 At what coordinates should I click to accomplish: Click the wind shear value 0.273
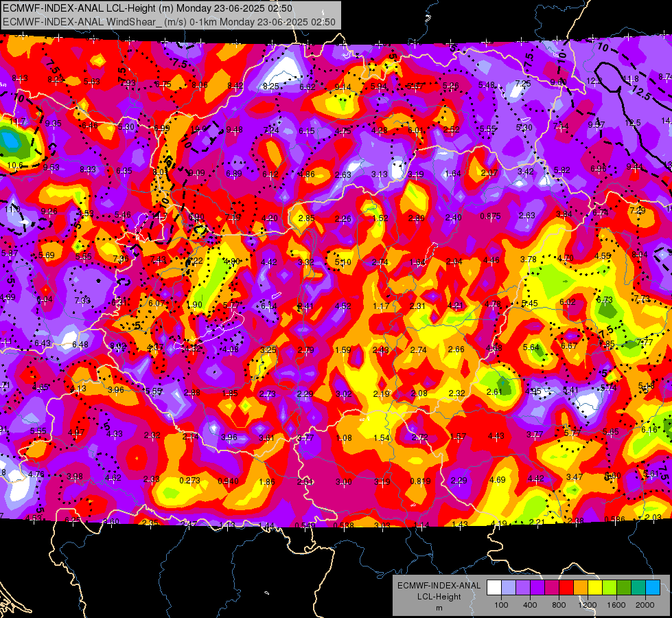[x=189, y=481]
